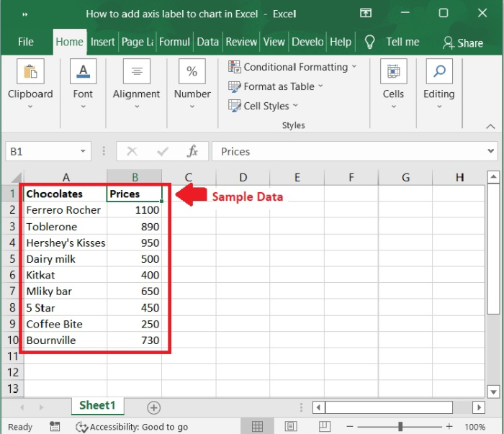The width and height of the screenshot is (504, 434).
Task: Open the Data tab
Action: (207, 42)
